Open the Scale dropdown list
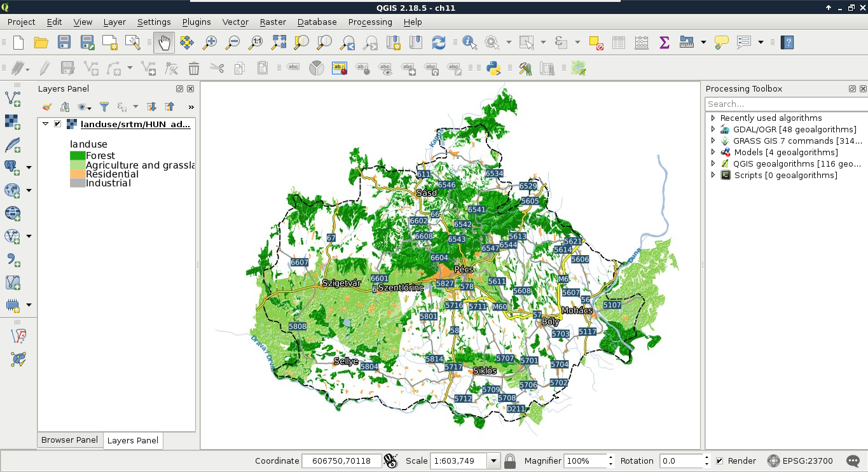This screenshot has height=472, width=868. coord(493,461)
